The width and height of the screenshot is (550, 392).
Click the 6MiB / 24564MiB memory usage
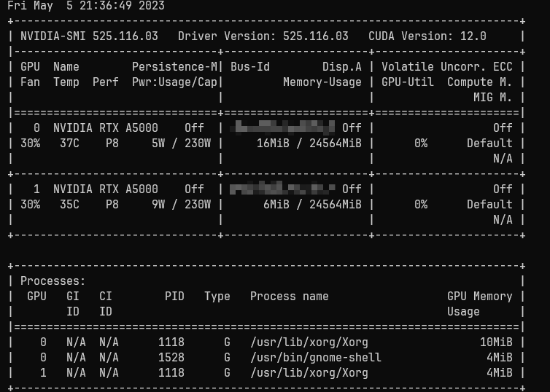[x=312, y=204]
